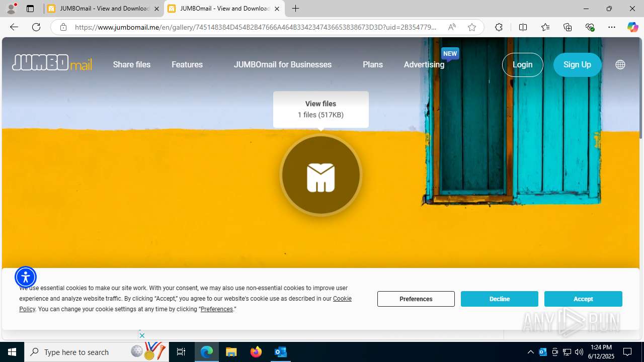Close the ad with the X icon

tap(142, 335)
